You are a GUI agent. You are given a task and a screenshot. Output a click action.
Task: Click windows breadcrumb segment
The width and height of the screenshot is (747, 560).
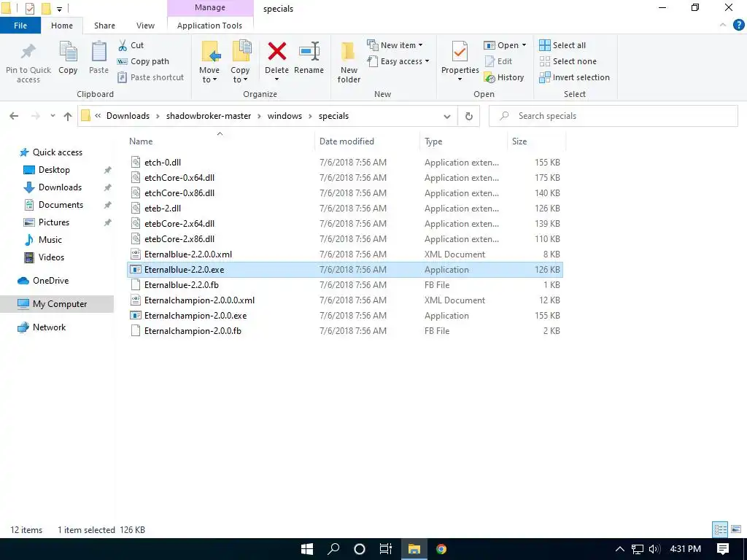[285, 116]
